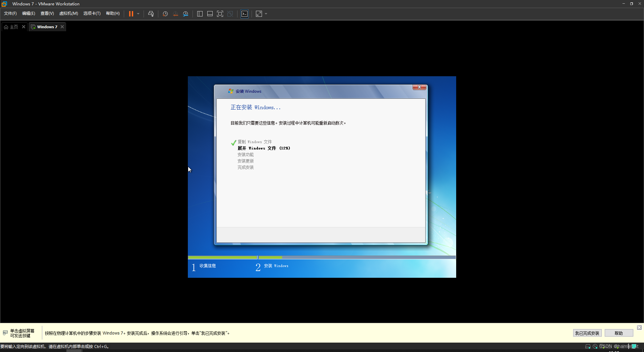The image size is (644, 352).
Task: Click the VMware Workstation title bar logo
Action: tap(4, 4)
